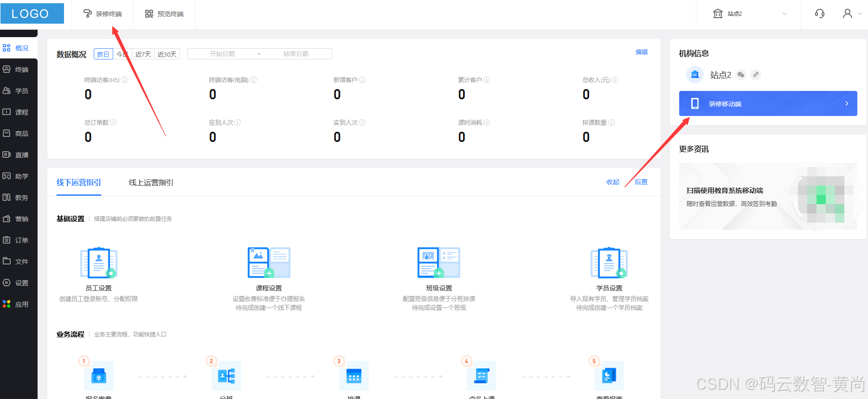Click step 2 workflow icon
The height and width of the screenshot is (399, 868).
pos(226,376)
